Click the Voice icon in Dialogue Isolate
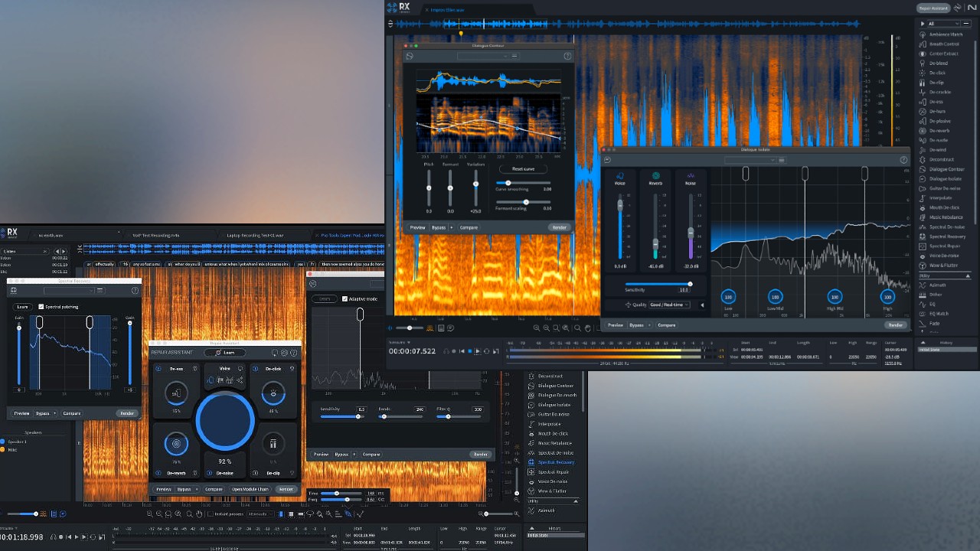980x551 pixels. click(619, 175)
